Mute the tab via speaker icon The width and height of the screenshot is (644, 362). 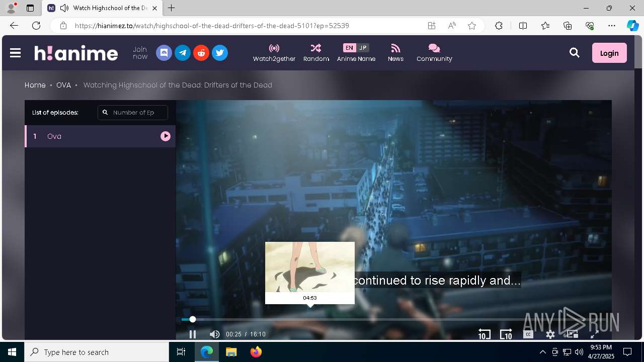coord(64,8)
